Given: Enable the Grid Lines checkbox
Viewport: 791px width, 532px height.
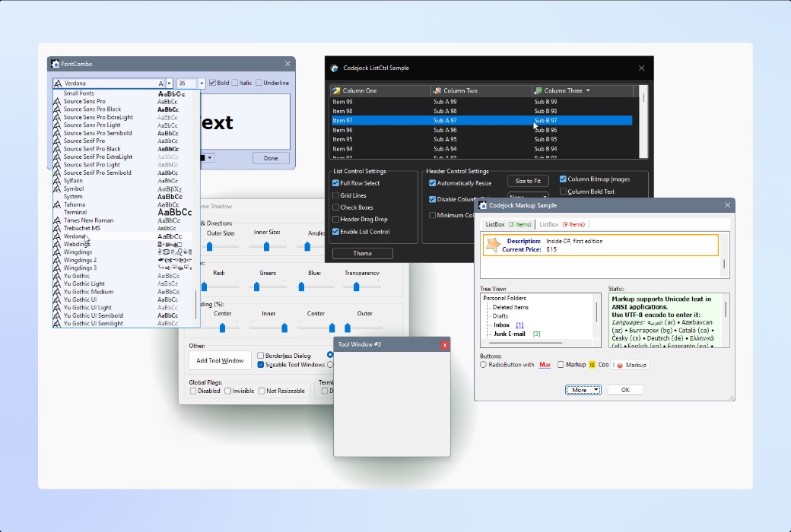Looking at the screenshot, I should (335, 195).
